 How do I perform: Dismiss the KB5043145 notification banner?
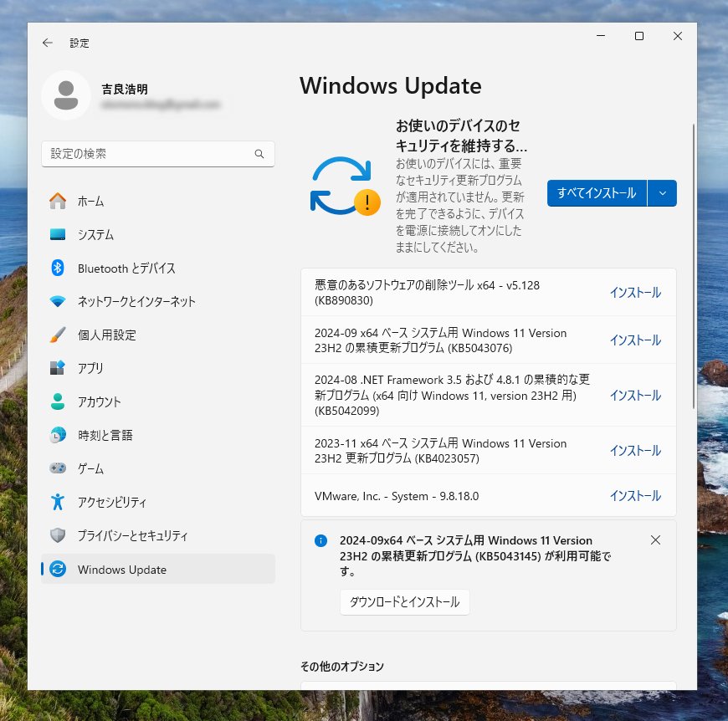tap(655, 540)
